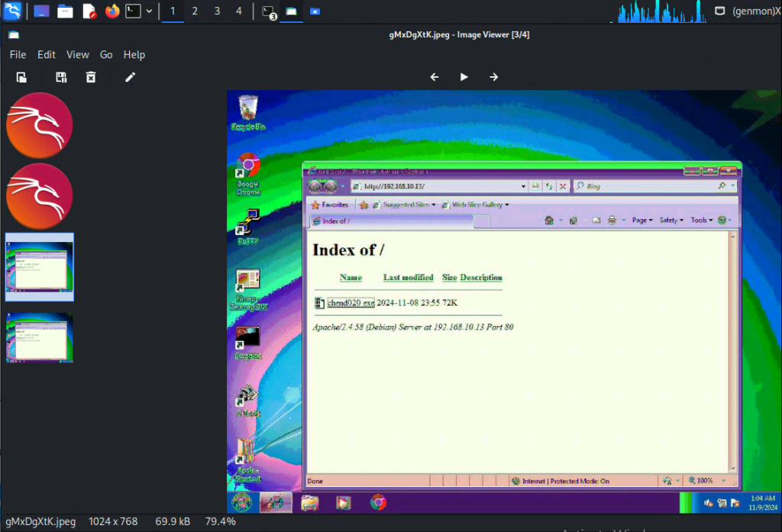Go to previous image with left arrow

(x=435, y=77)
